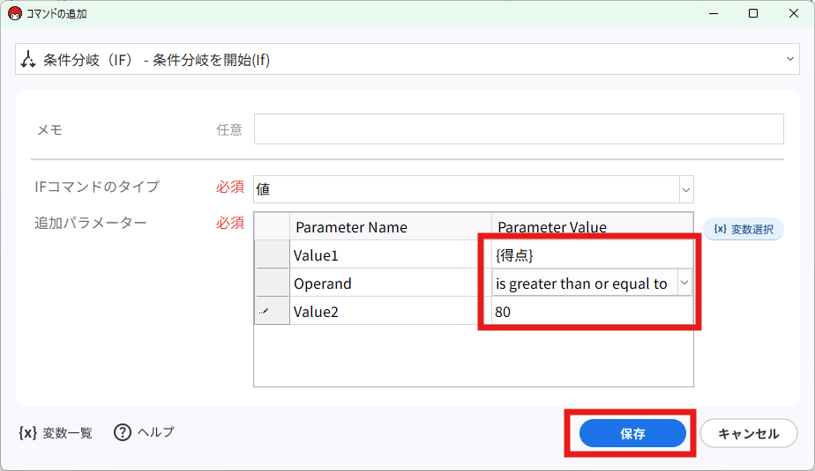The height and width of the screenshot is (471, 815).
Task: Click the Value1 cell containing {得点}
Action: point(592,255)
